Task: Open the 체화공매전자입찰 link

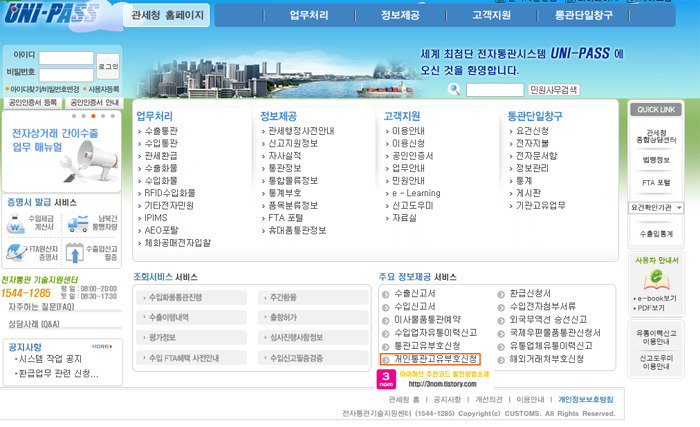Action: 177,243
